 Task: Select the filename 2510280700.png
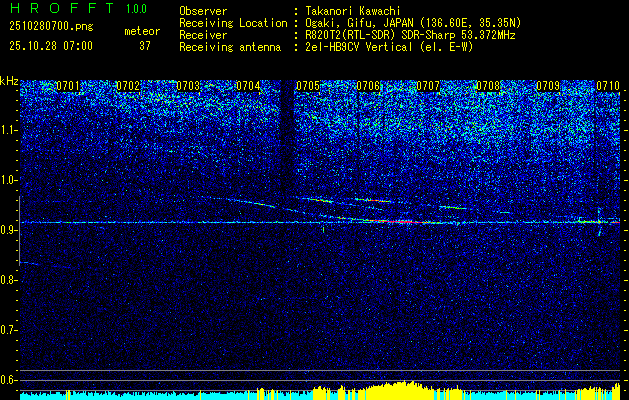(51, 27)
